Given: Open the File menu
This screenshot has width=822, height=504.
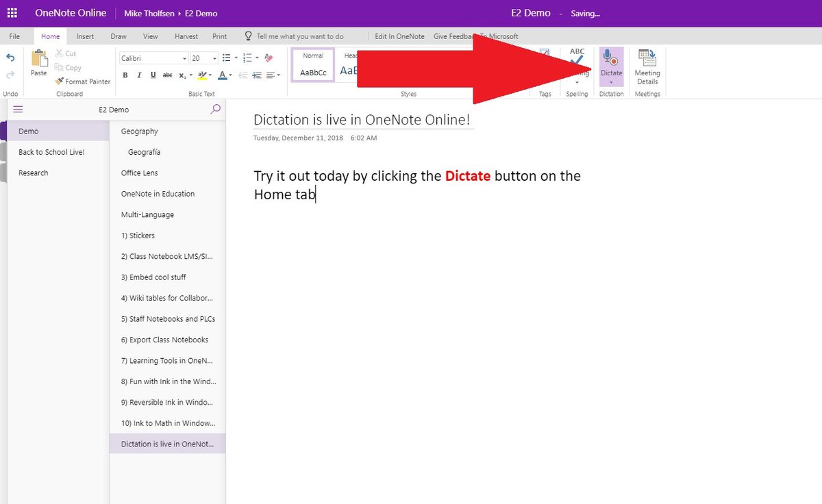Looking at the screenshot, I should [14, 36].
